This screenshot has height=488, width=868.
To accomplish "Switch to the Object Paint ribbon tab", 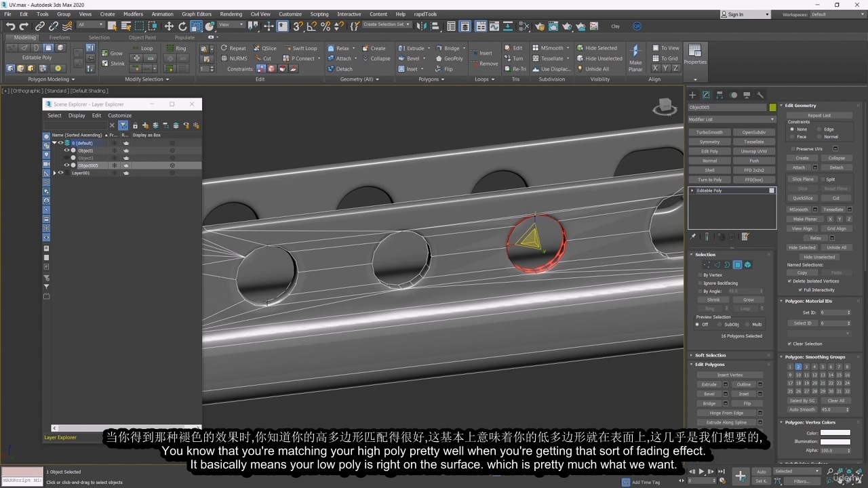I will click(x=142, y=38).
